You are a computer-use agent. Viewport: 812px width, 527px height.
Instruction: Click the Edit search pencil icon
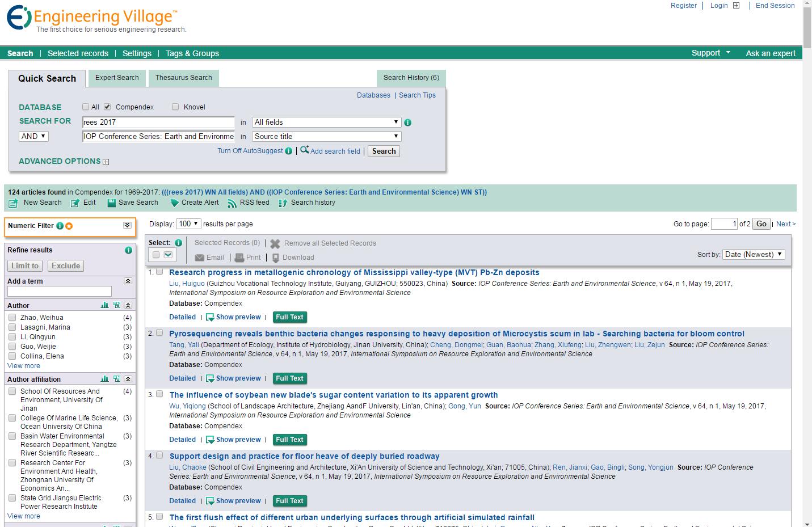75,203
